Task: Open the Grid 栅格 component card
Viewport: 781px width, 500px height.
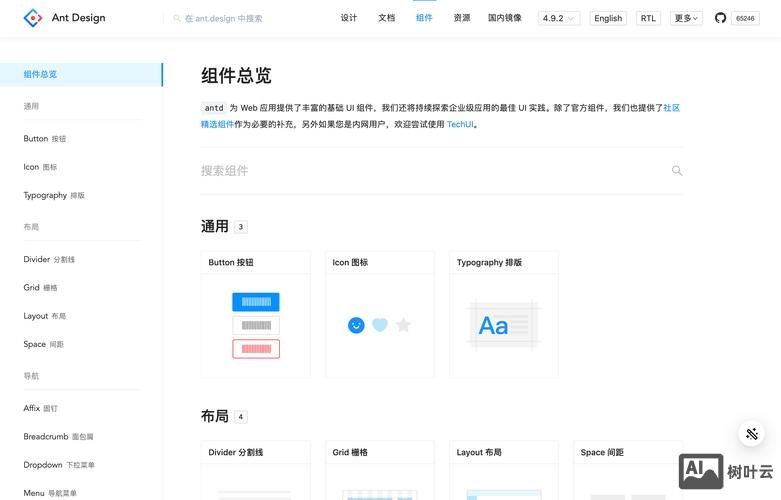Action: 380,470
